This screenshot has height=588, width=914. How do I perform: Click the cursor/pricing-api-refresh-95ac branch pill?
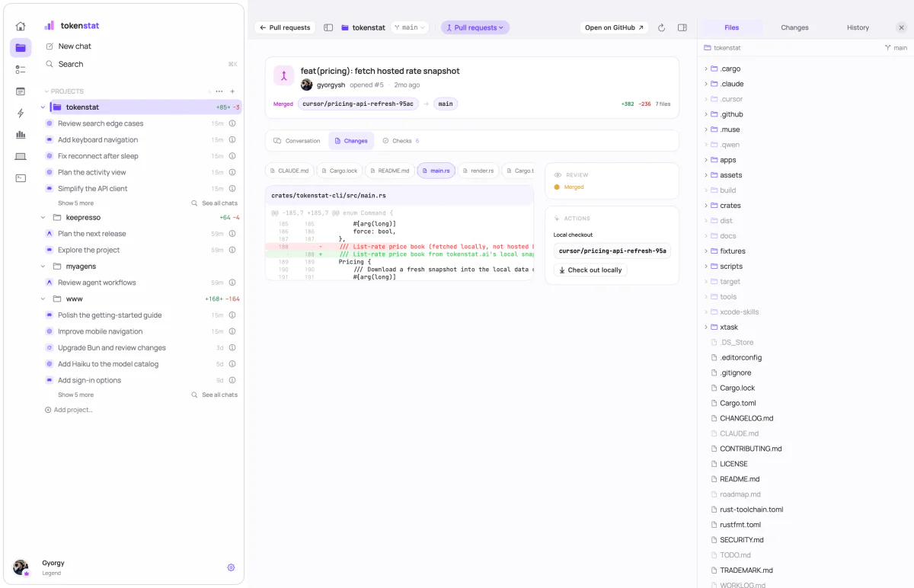pos(358,104)
